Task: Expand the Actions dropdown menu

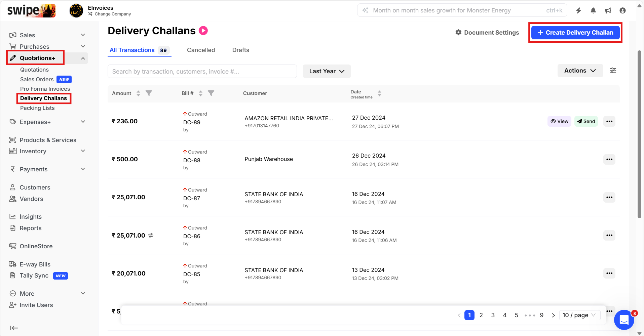Action: click(x=580, y=71)
